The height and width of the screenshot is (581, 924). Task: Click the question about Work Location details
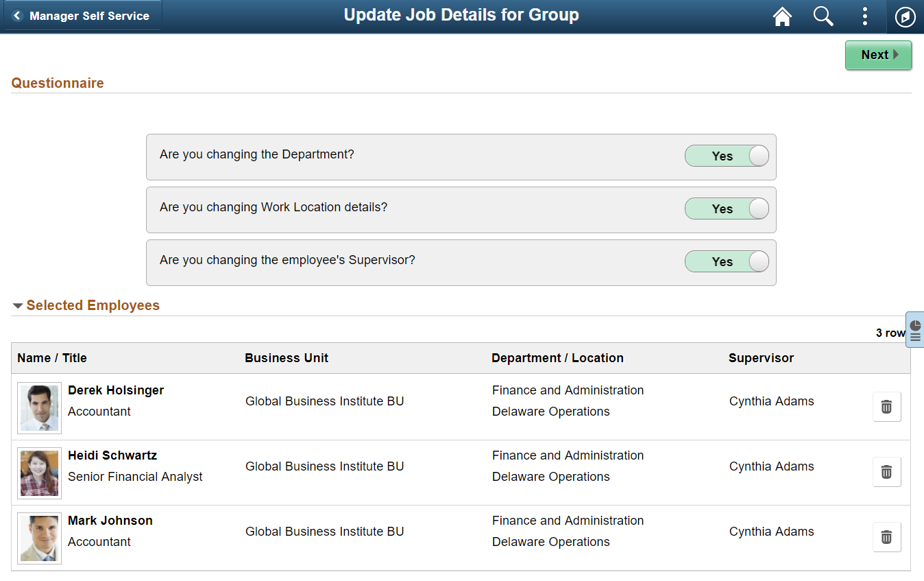click(x=273, y=207)
